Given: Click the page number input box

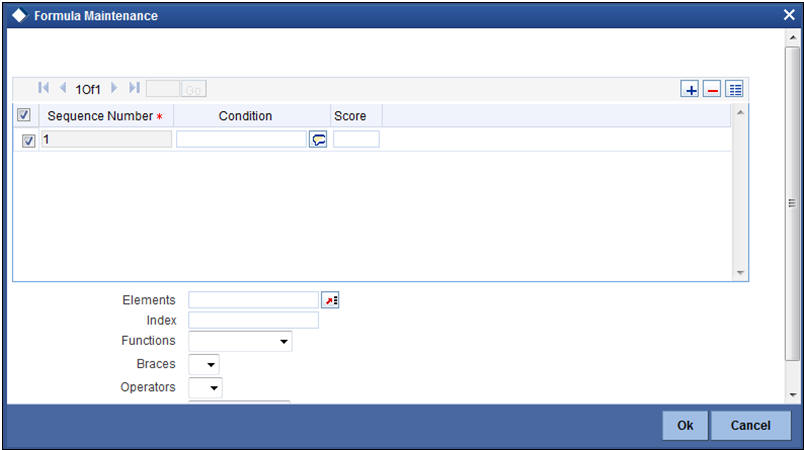Looking at the screenshot, I should 163,89.
